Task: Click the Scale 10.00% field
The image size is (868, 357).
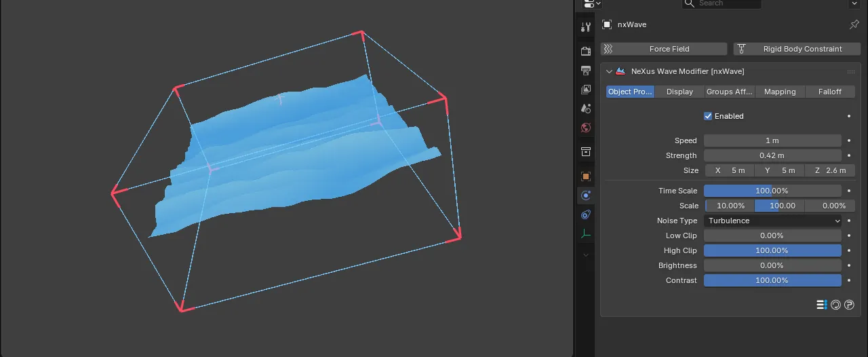Action: [x=729, y=206]
